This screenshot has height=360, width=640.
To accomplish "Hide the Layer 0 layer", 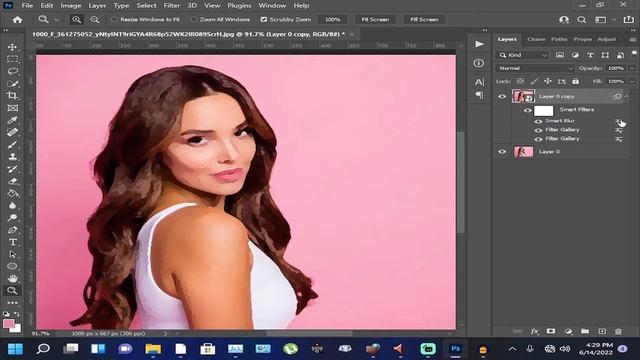I will [502, 152].
